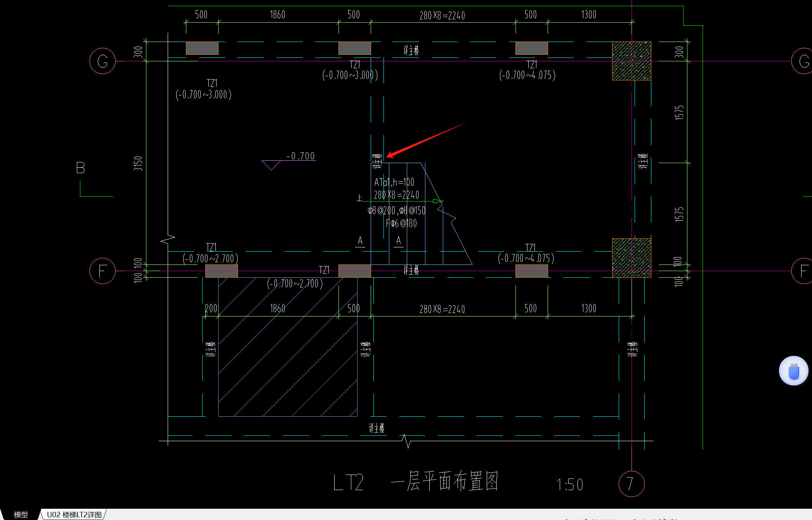
Task: Select the left A section mark
Action: point(360,241)
